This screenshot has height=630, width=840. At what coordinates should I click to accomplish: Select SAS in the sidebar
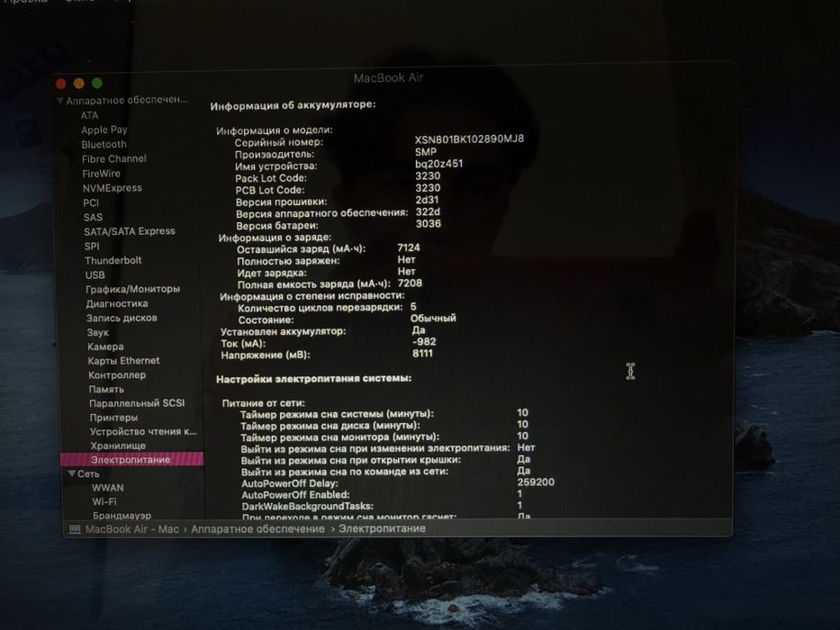[93, 217]
